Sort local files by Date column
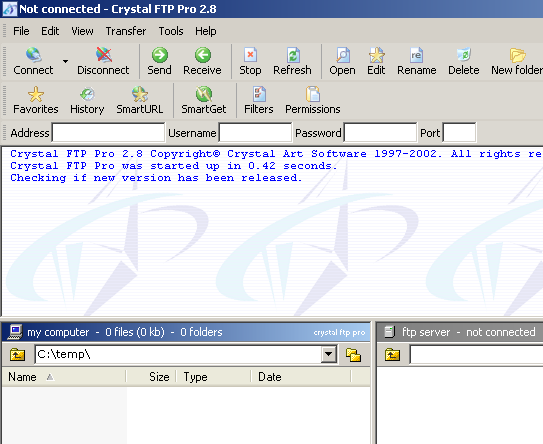This screenshot has width=543, height=444. [301, 377]
